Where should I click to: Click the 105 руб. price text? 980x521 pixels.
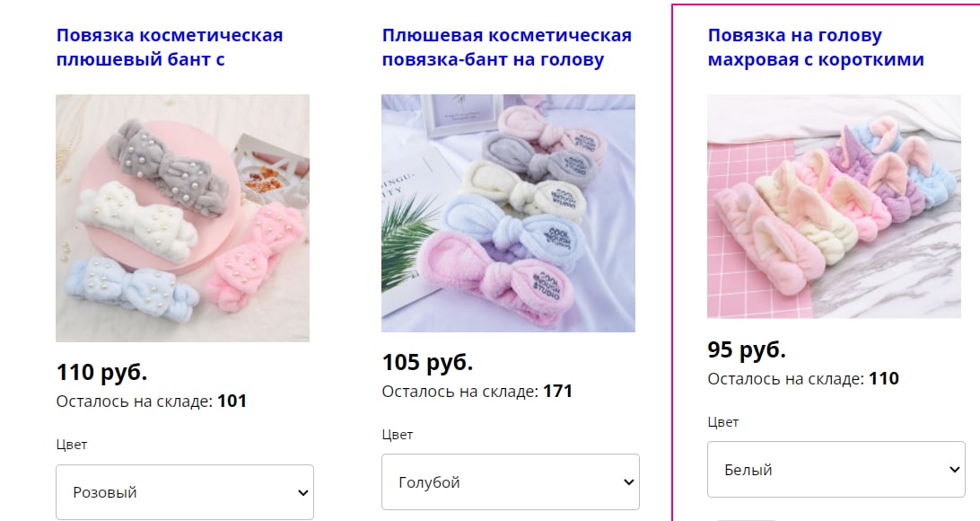tap(427, 362)
